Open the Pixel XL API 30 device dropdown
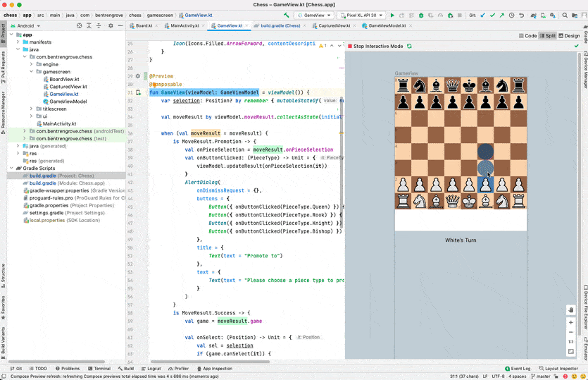This screenshot has height=380, width=588. pyautogui.click(x=362, y=15)
